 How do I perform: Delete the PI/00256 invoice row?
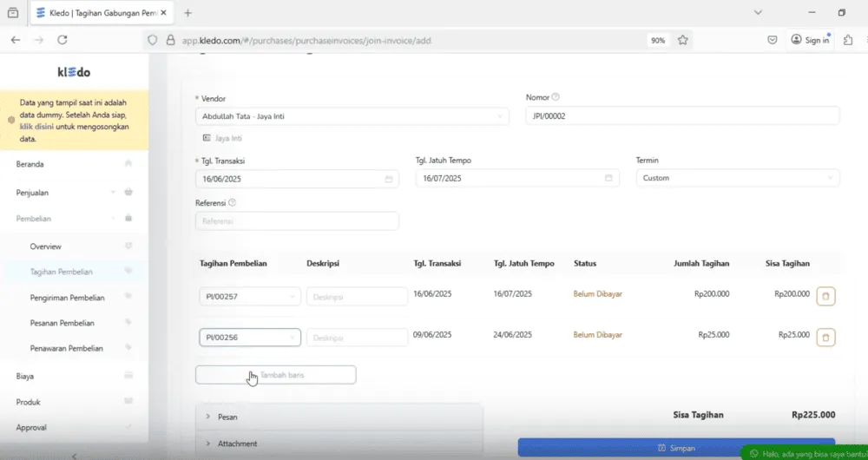[825, 337]
